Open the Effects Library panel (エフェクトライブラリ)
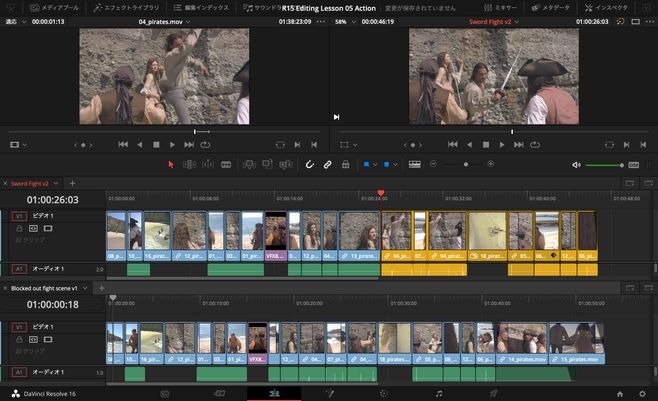 126,8
